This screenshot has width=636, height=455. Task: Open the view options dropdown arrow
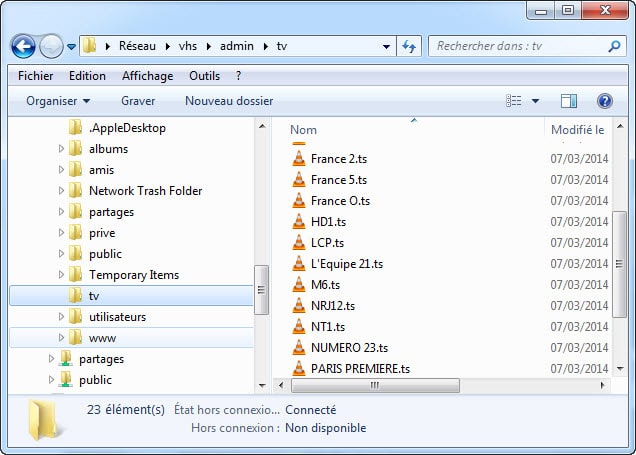[535, 101]
